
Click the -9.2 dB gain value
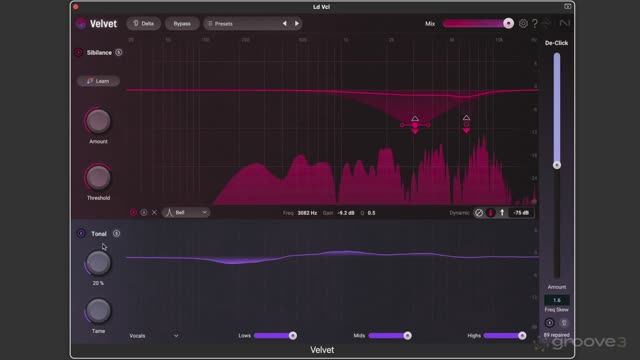click(x=346, y=213)
